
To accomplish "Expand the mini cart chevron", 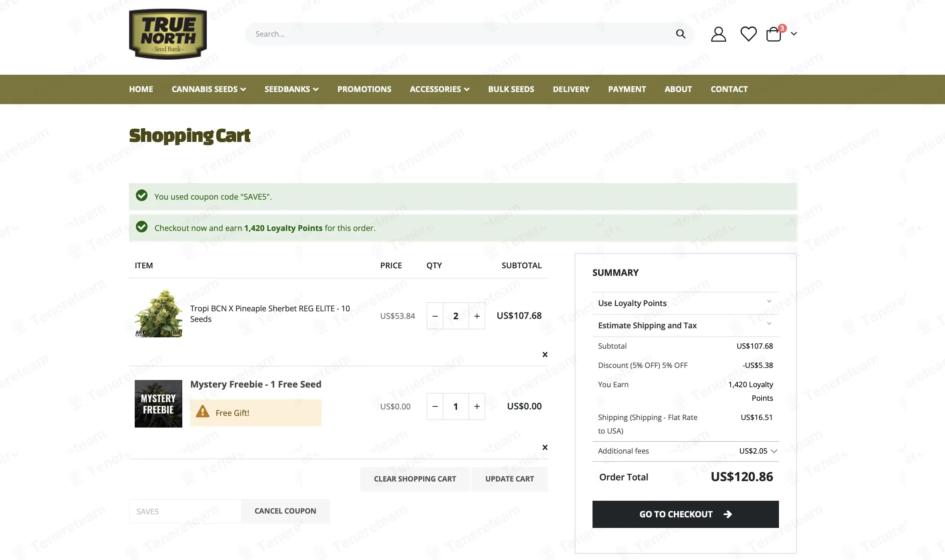I will [x=794, y=34].
